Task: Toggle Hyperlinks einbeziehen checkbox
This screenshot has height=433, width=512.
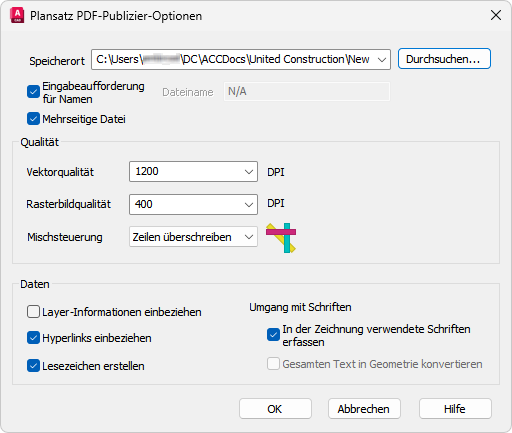Action: (33, 338)
